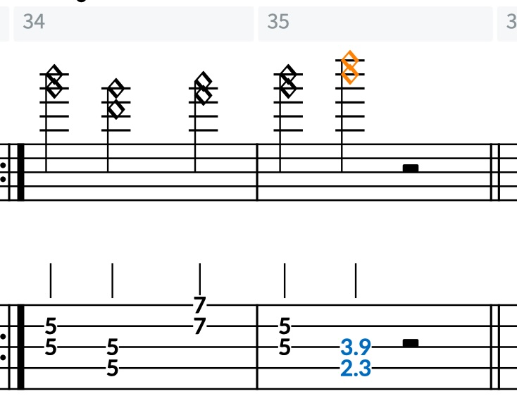Select the third diamond chord in measure 34
Image resolution: width=517 pixels, height=420 pixels.
203,88
